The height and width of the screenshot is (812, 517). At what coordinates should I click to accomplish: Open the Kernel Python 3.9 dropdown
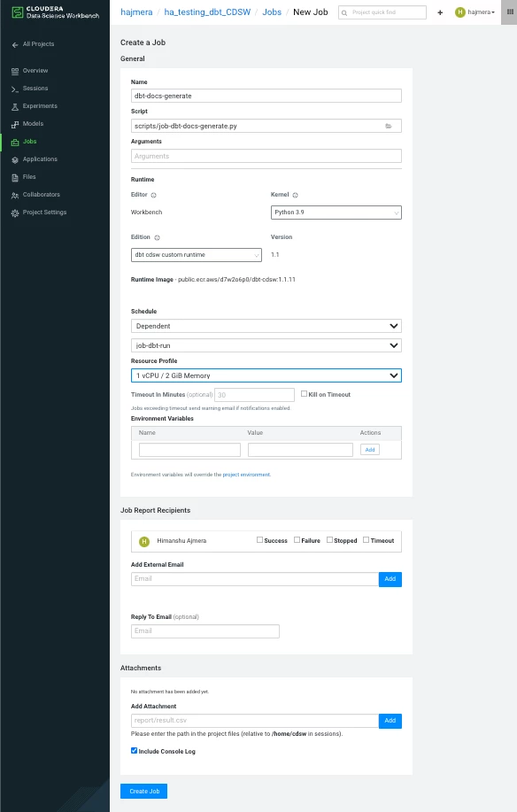pos(336,213)
